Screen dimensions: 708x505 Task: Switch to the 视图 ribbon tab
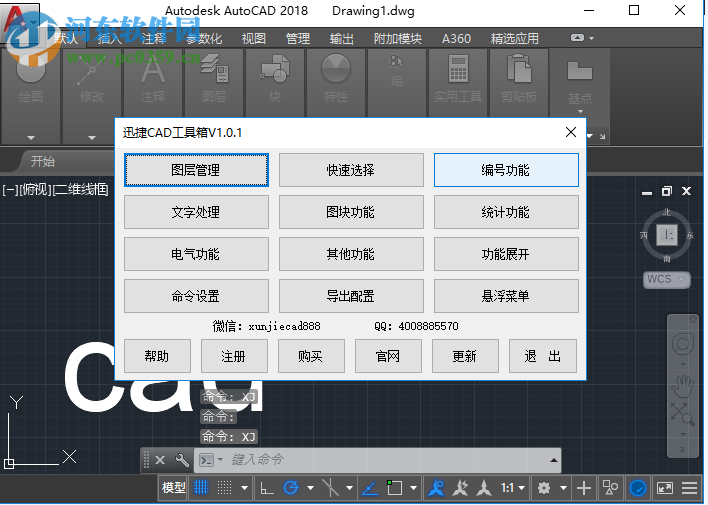(254, 39)
